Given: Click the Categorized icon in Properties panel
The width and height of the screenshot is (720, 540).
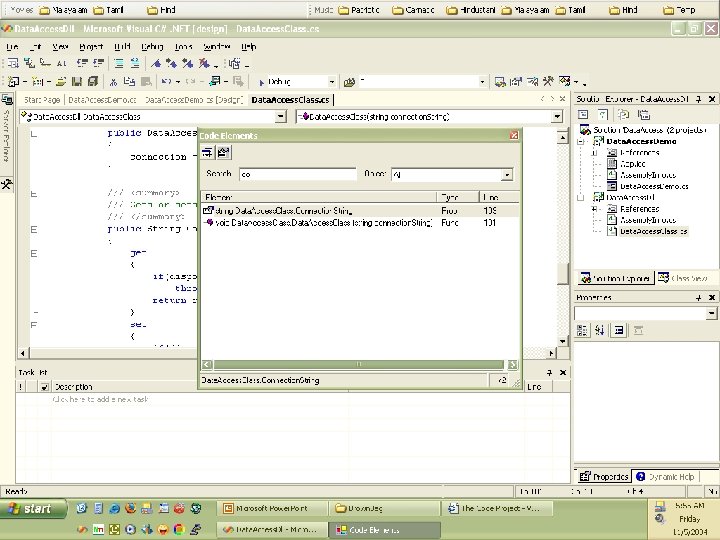Looking at the screenshot, I should [582, 330].
